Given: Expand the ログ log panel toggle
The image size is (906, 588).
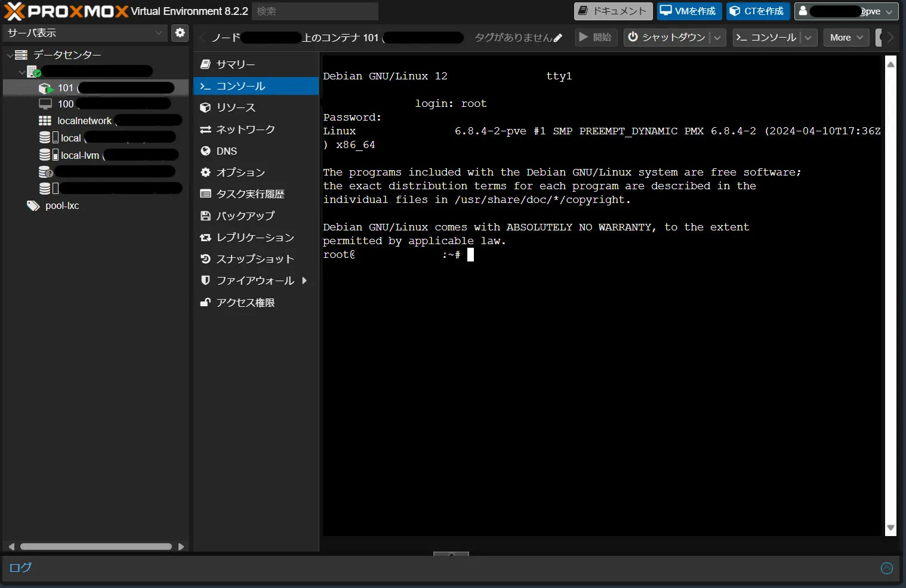Looking at the screenshot, I should 887,568.
